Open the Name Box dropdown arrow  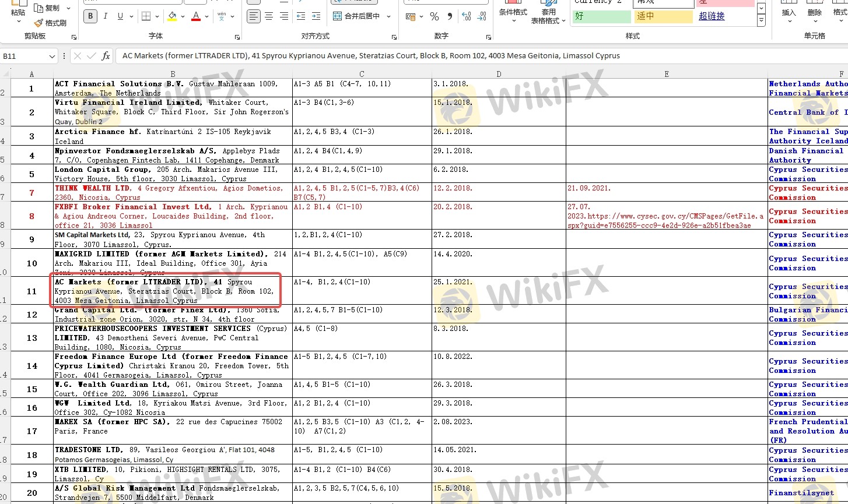point(52,56)
